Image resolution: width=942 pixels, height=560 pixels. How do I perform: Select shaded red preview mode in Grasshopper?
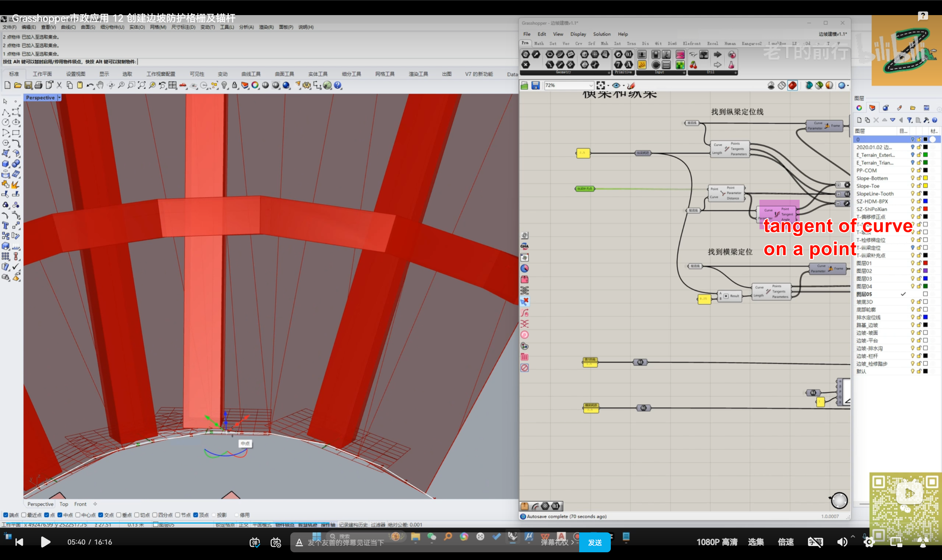coord(793,86)
